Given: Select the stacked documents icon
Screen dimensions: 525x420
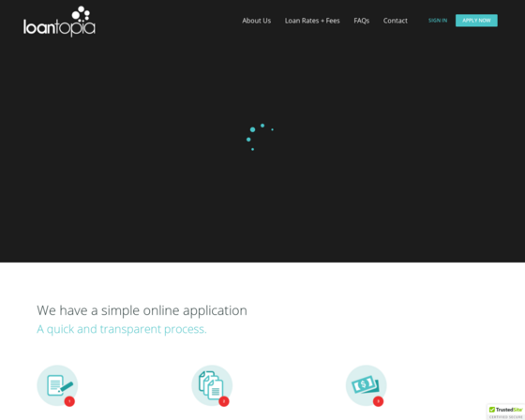Looking at the screenshot, I should [212, 385].
